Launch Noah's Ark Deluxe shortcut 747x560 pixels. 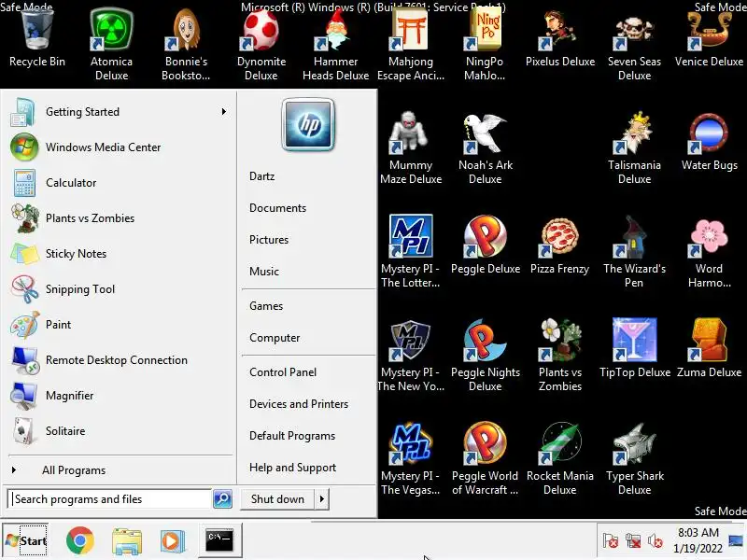485,148
